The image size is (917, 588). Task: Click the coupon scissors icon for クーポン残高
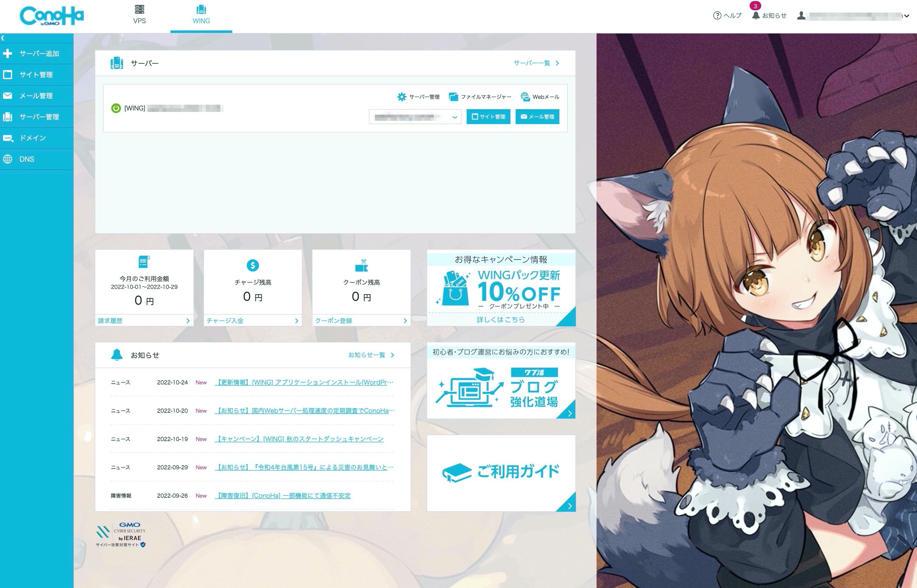point(361,265)
